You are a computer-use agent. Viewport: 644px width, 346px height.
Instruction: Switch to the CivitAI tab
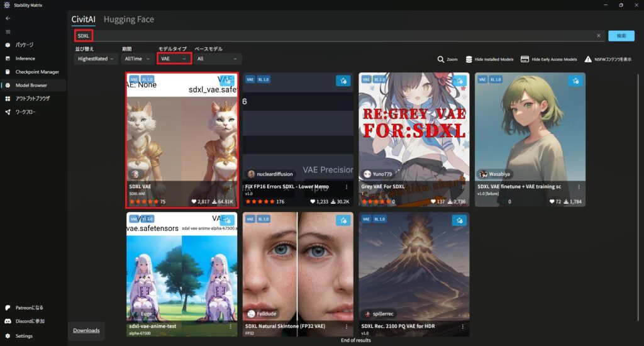[x=84, y=20]
